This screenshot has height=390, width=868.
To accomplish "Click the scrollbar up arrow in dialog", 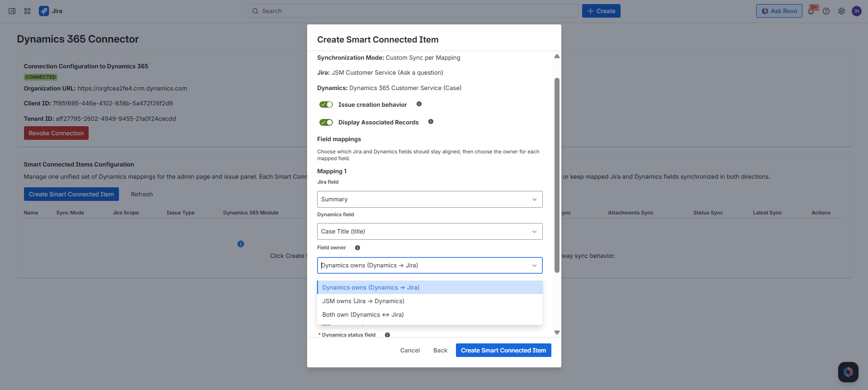I will pyautogui.click(x=557, y=56).
